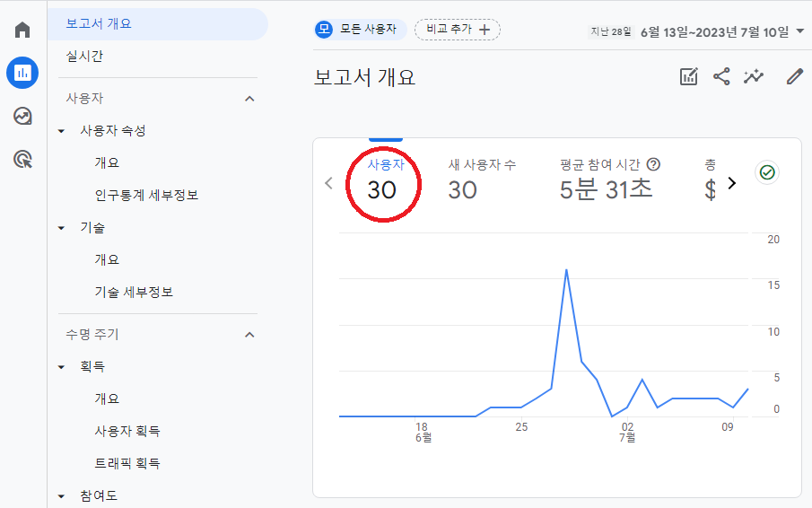Collapse the 참여도 tree arrow

pyautogui.click(x=61, y=496)
